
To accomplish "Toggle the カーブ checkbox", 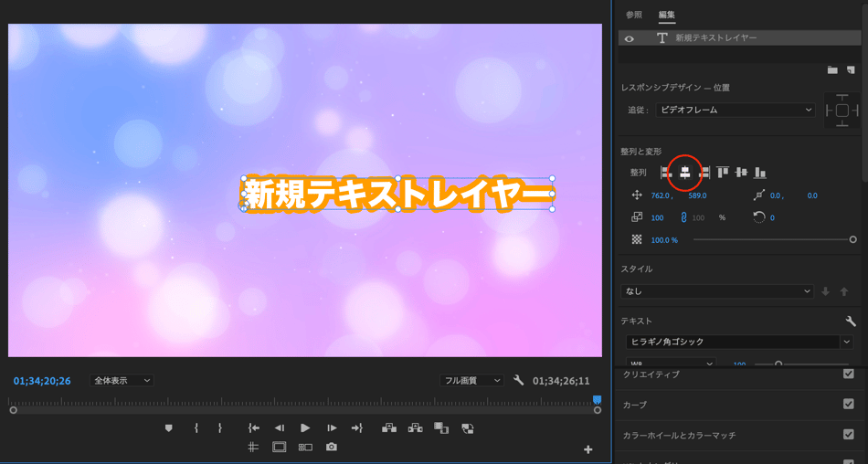I will tap(849, 405).
